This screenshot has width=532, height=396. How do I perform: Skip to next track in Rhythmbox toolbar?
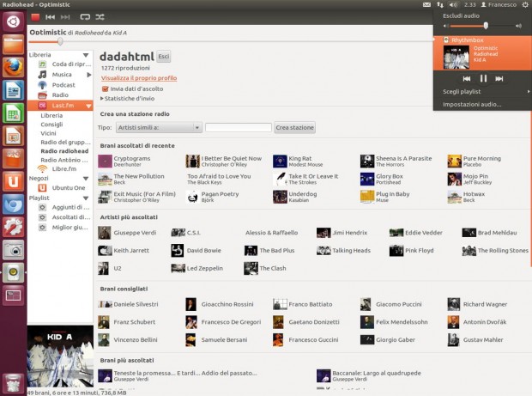coord(65,17)
